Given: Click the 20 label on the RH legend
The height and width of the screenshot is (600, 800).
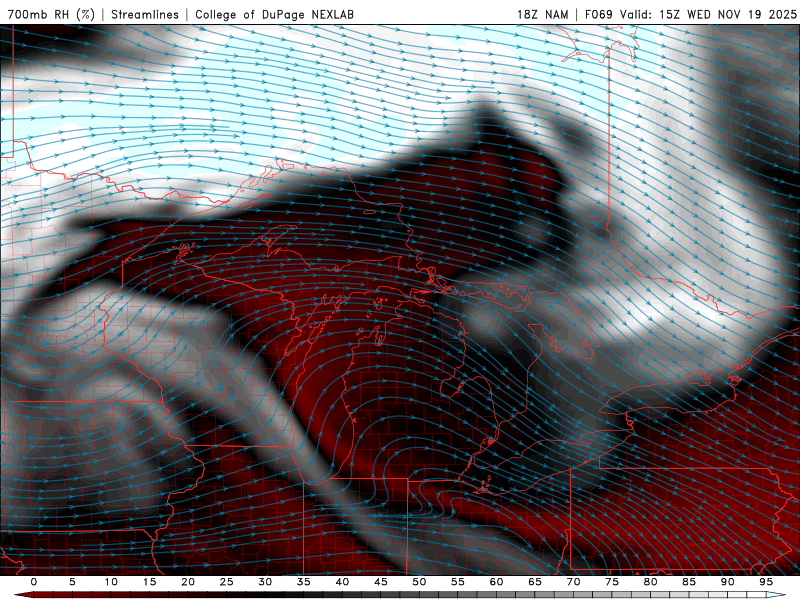Looking at the screenshot, I should point(188,582).
